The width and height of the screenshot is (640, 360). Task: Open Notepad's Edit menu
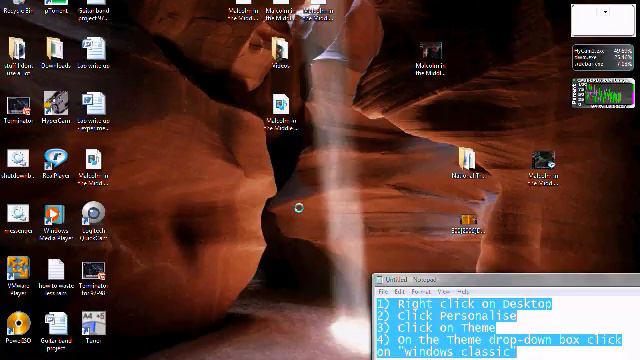399,292
